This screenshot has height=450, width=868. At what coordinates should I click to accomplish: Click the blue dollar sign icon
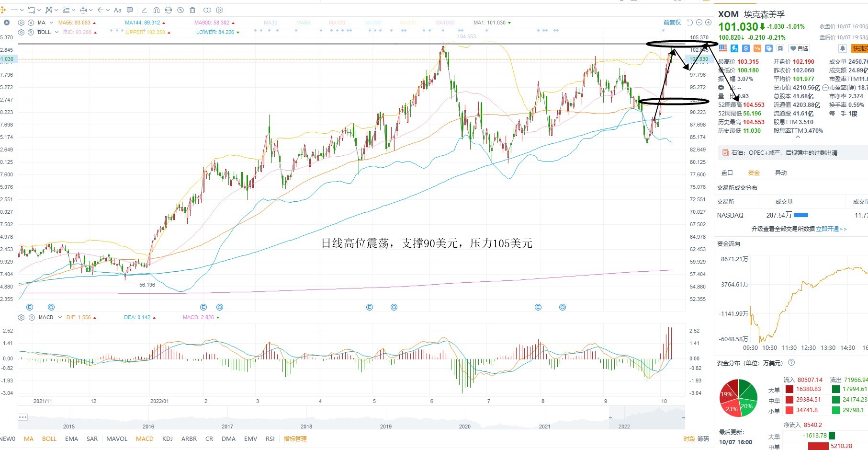(x=746, y=48)
